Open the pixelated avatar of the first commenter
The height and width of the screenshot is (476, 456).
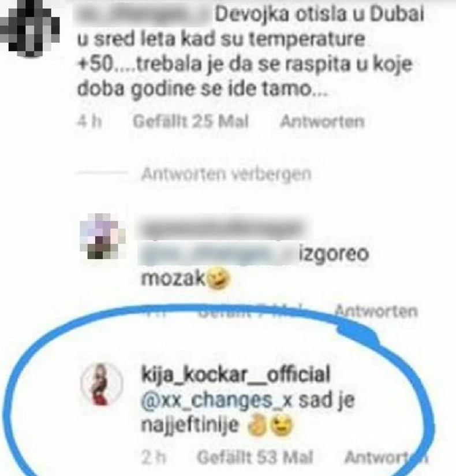(30, 28)
